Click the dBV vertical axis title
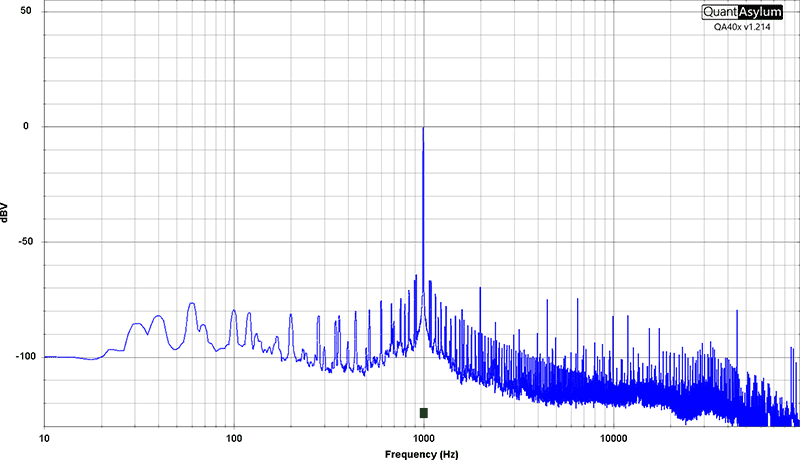The image size is (800, 460). 8,212
